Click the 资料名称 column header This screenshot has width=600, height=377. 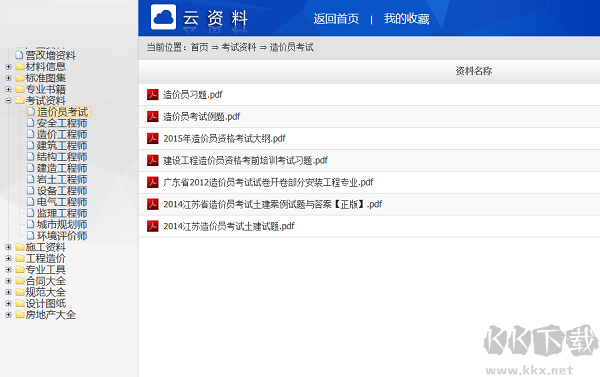click(473, 71)
